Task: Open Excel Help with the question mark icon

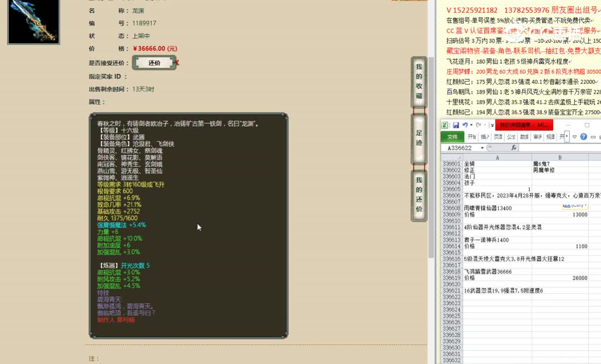Action: [583, 137]
